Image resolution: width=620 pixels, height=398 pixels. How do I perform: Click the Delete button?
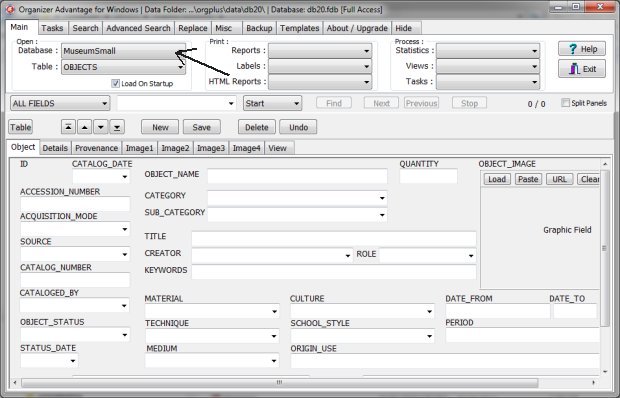click(x=257, y=127)
